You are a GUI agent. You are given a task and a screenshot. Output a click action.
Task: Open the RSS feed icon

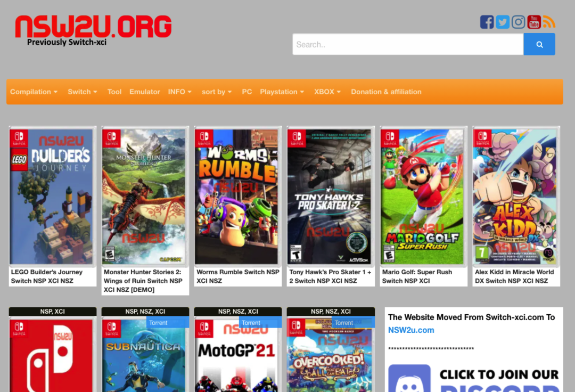(549, 22)
